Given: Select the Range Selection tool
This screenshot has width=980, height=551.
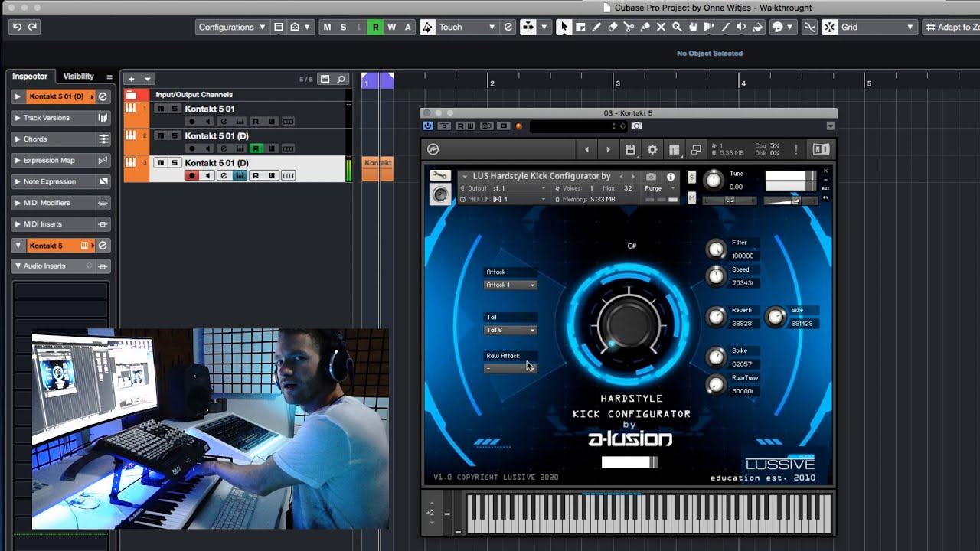Looking at the screenshot, I should (580, 27).
